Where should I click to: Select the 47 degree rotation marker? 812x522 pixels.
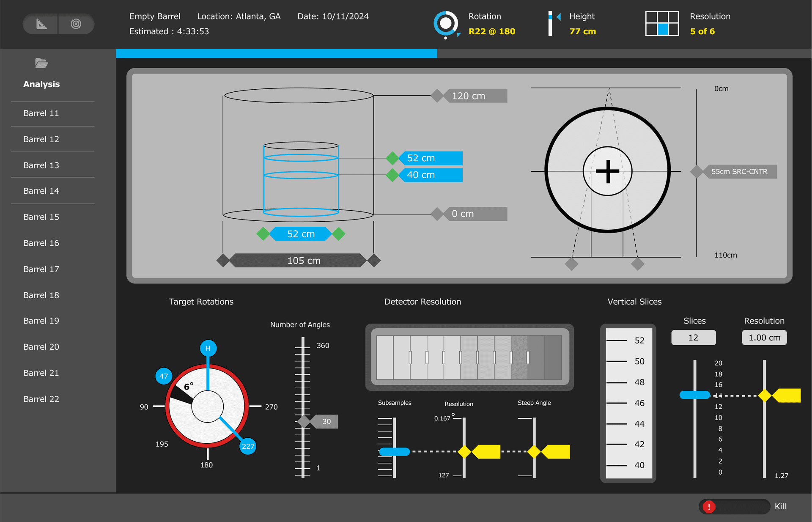pyautogui.click(x=164, y=376)
